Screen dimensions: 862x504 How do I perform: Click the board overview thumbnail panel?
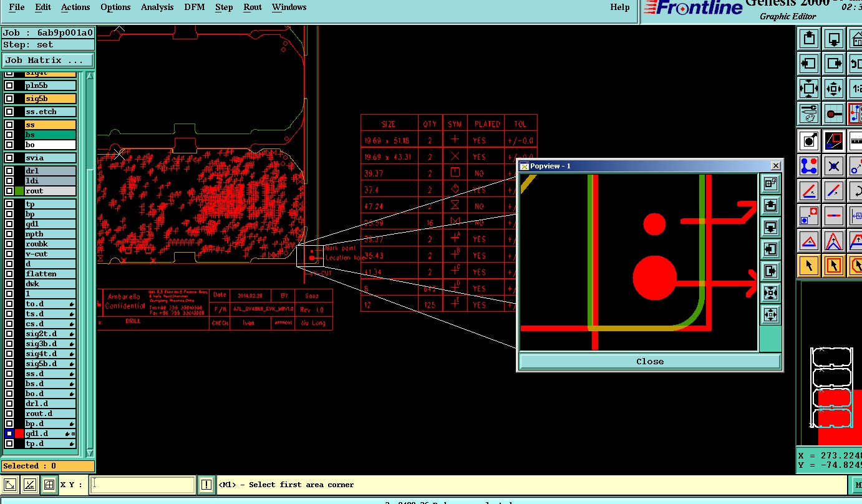coord(830,364)
